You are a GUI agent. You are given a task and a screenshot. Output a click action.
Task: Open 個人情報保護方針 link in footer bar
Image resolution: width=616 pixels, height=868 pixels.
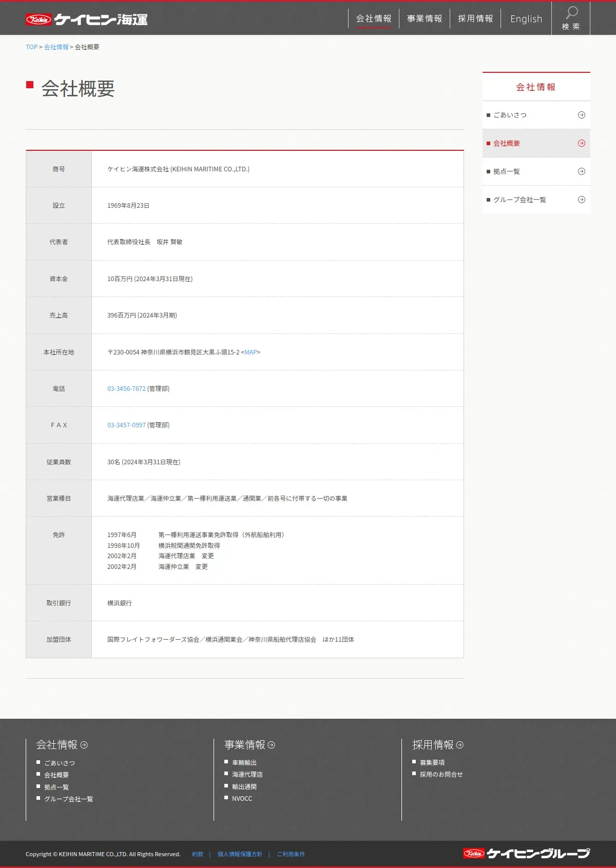[240, 854]
